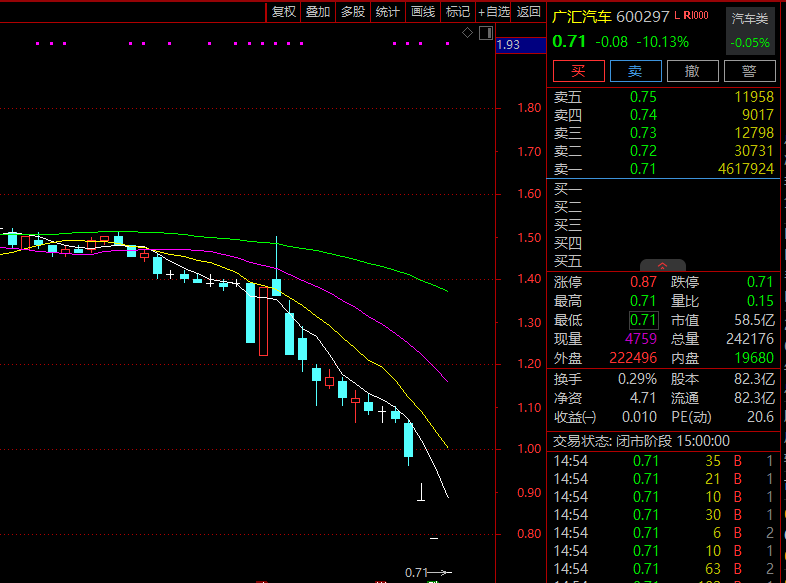Activate the 画线 drawing tool
786x583 pixels.
(x=423, y=12)
